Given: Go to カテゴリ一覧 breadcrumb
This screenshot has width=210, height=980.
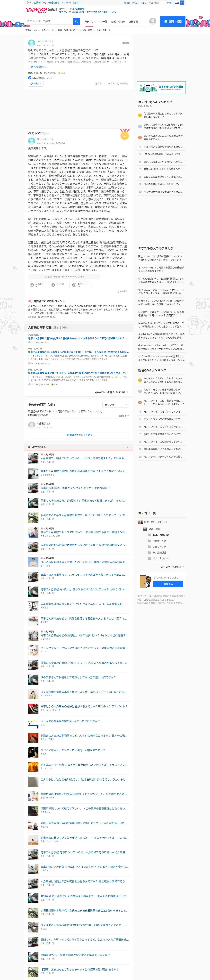Looking at the screenshot, I should pos(47,30).
